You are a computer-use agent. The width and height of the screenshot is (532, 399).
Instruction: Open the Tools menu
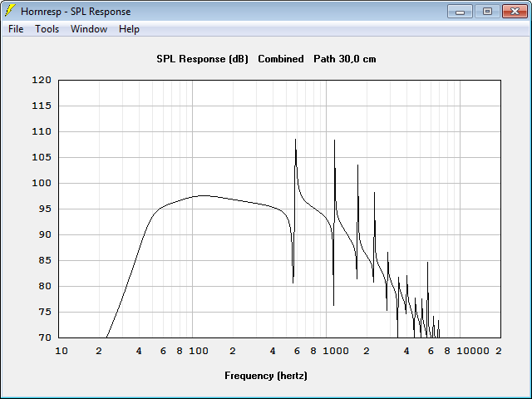47,29
